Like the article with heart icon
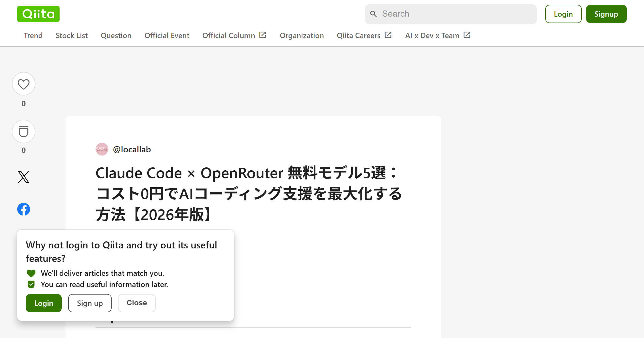The height and width of the screenshot is (338, 644). [24, 84]
